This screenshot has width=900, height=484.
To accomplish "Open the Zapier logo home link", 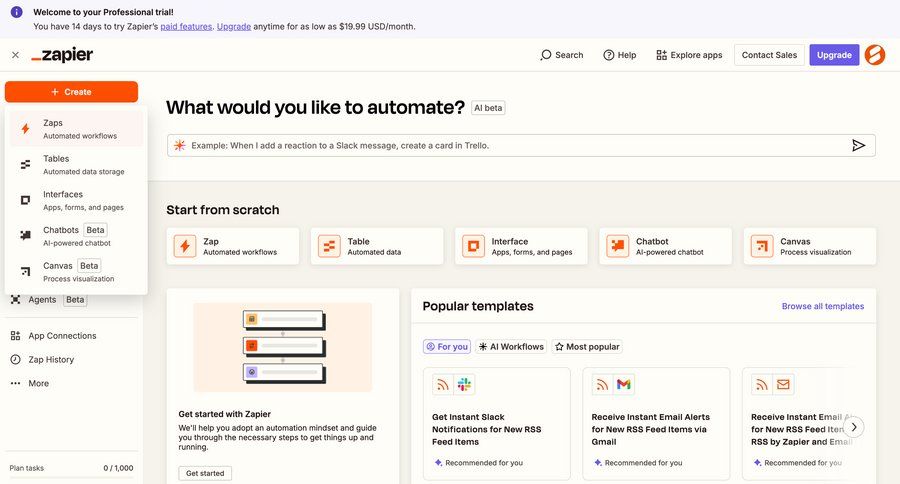I will click(62, 55).
